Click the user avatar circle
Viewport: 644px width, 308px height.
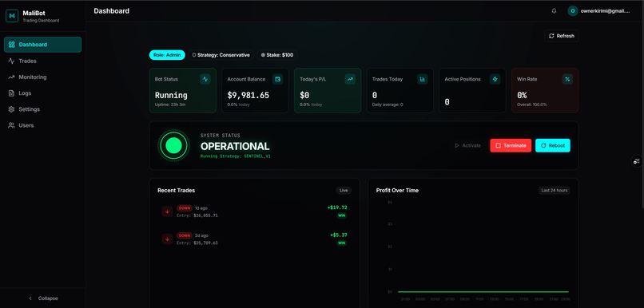[x=573, y=11]
